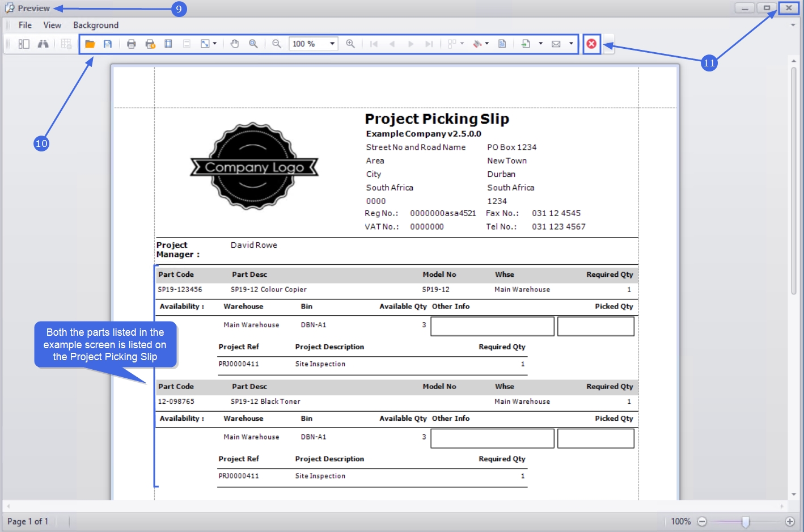Screen dimensions: 804x532
Task: Click the Zoom In toolbar icon
Action: [x=350, y=44]
